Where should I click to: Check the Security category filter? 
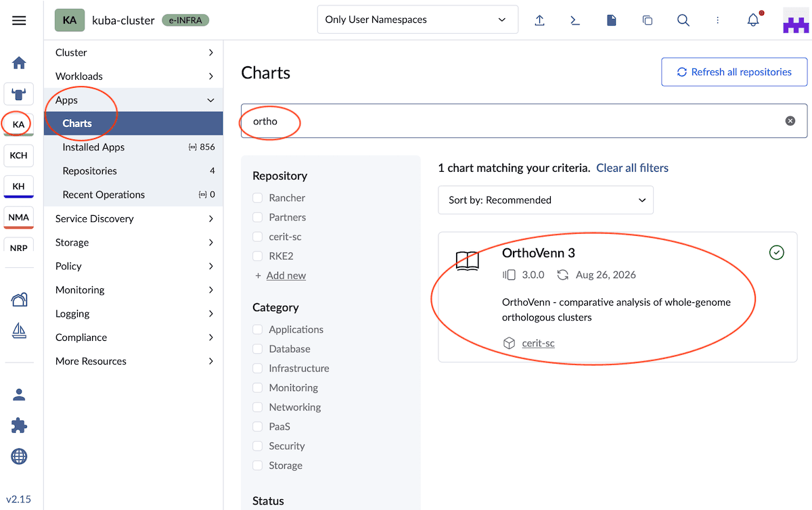(257, 446)
